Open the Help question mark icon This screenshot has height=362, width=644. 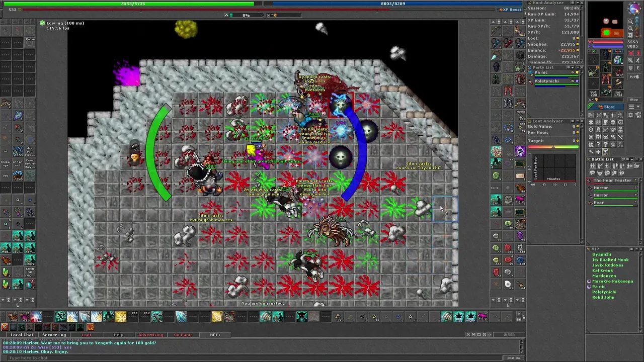(598, 144)
